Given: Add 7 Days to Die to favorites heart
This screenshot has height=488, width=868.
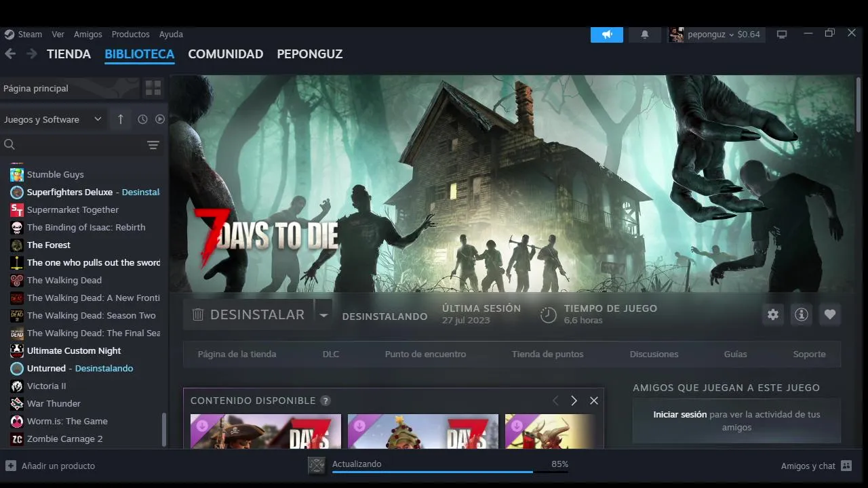Looking at the screenshot, I should (x=830, y=314).
